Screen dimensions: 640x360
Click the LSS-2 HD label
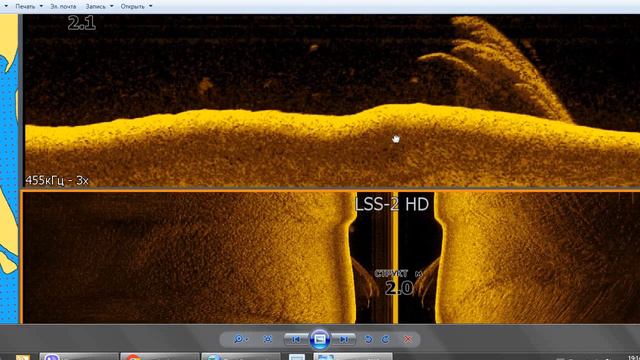coord(391,204)
